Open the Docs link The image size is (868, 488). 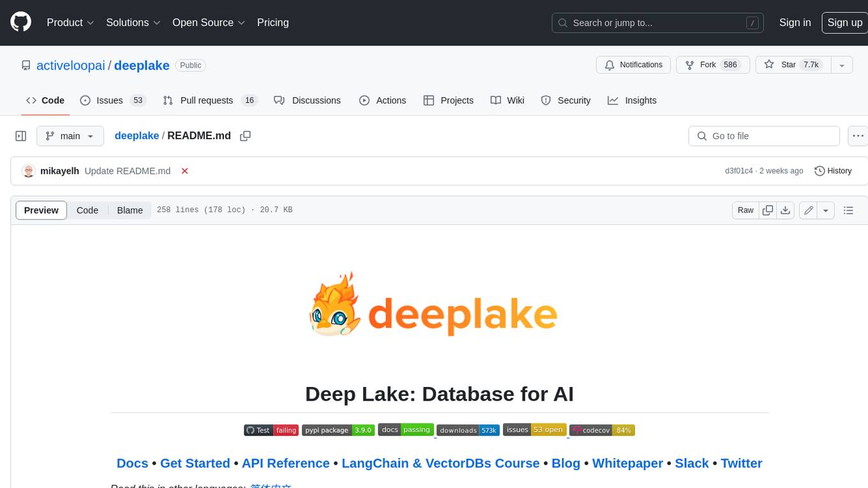point(132,463)
